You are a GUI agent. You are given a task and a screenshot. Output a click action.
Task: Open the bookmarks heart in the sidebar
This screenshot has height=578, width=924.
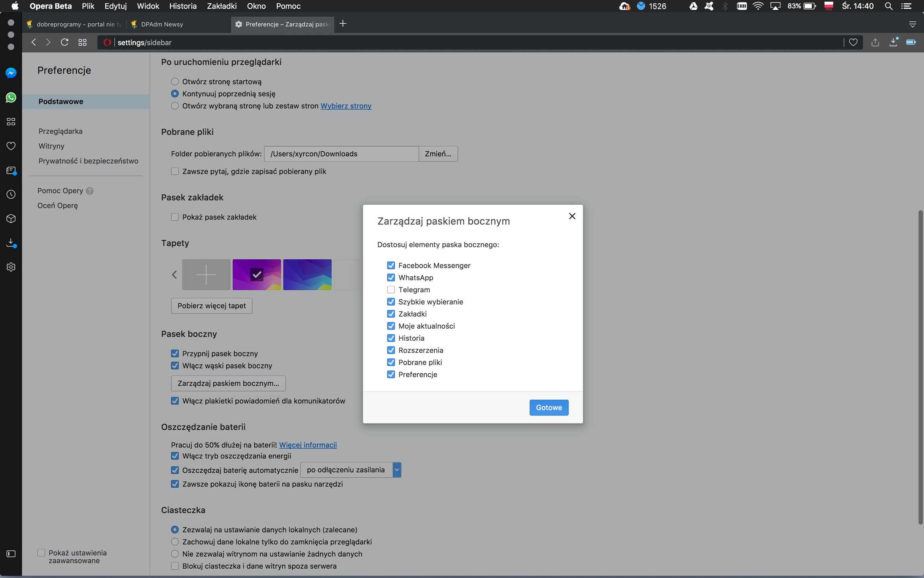pyautogui.click(x=11, y=146)
